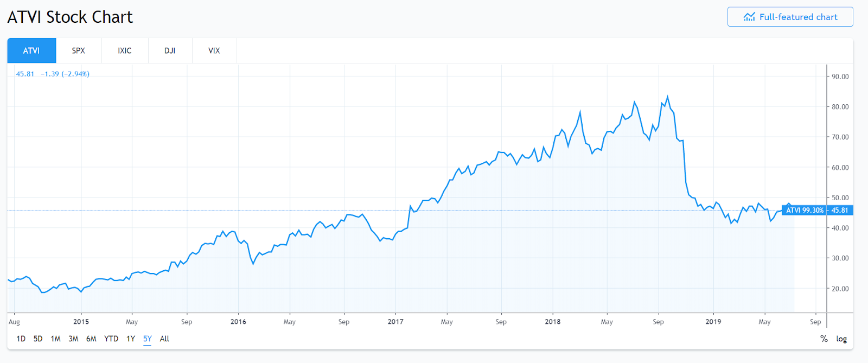
Task: Switch to the DJI tab
Action: (170, 50)
